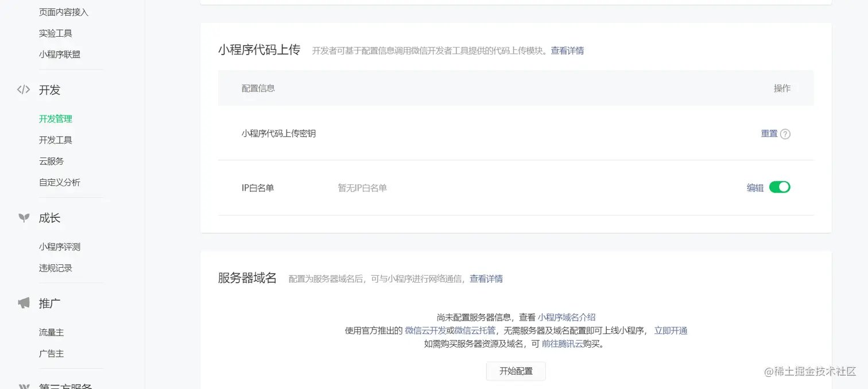Click the 成长 sprout icon
The width and height of the screenshot is (868, 389).
click(24, 218)
